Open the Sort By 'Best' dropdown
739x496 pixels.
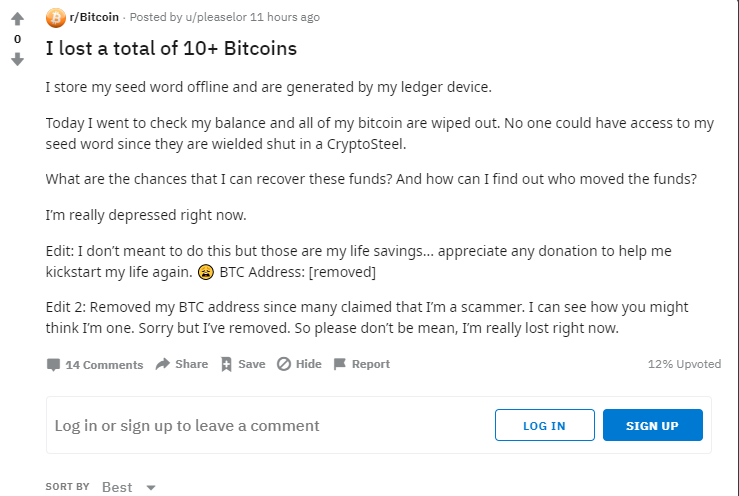coord(117,487)
